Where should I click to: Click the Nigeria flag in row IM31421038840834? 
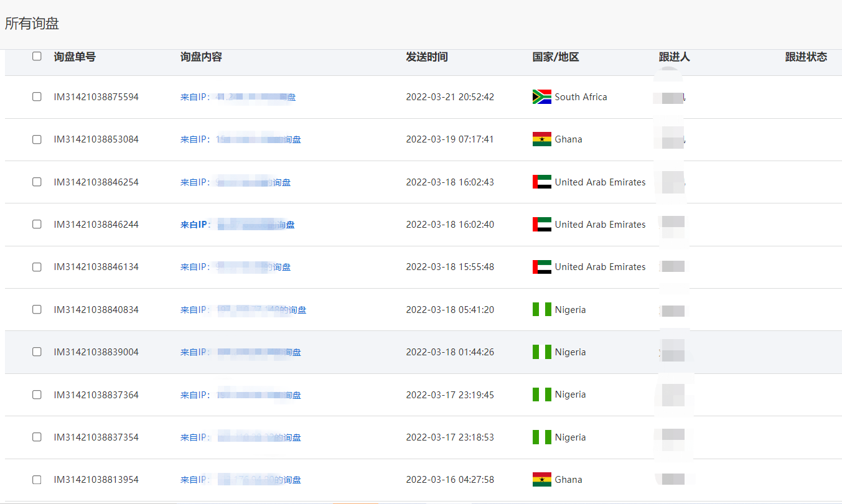click(x=541, y=309)
